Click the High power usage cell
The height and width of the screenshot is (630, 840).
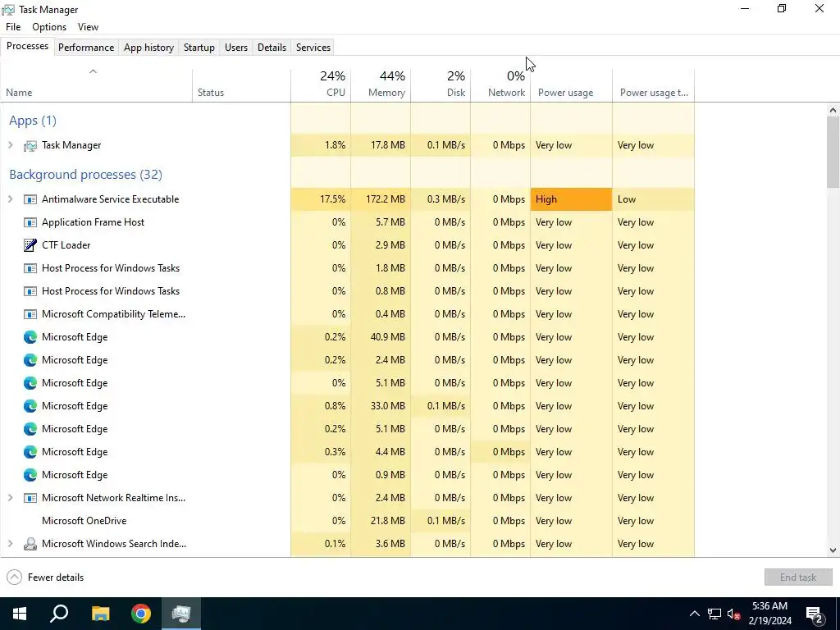572,199
